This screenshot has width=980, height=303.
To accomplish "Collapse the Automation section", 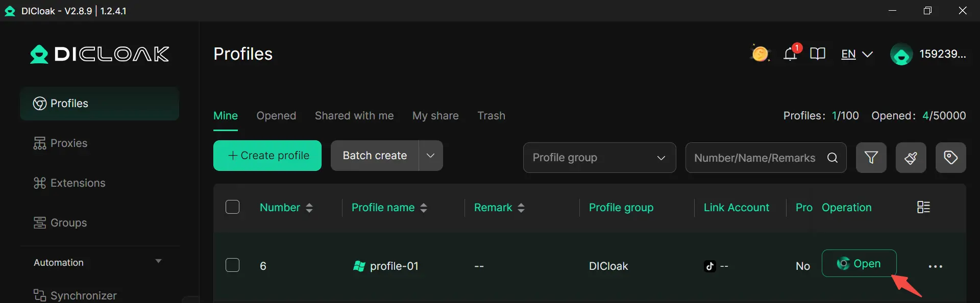I will point(158,262).
